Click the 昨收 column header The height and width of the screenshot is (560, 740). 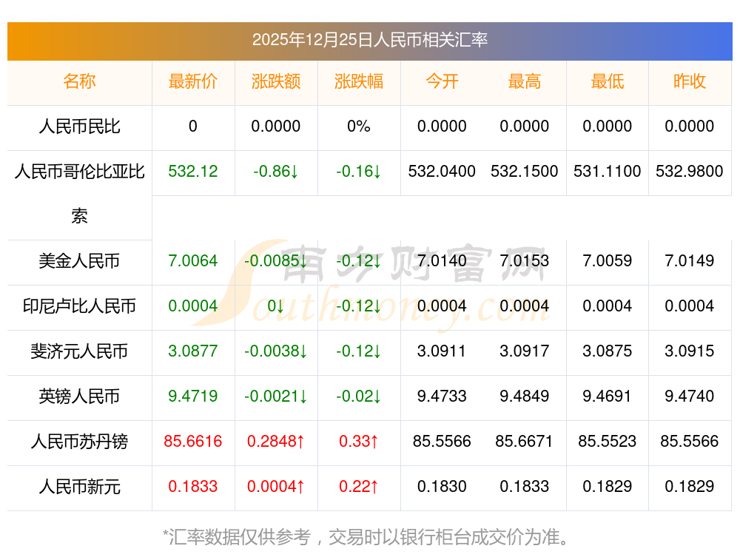(x=689, y=81)
